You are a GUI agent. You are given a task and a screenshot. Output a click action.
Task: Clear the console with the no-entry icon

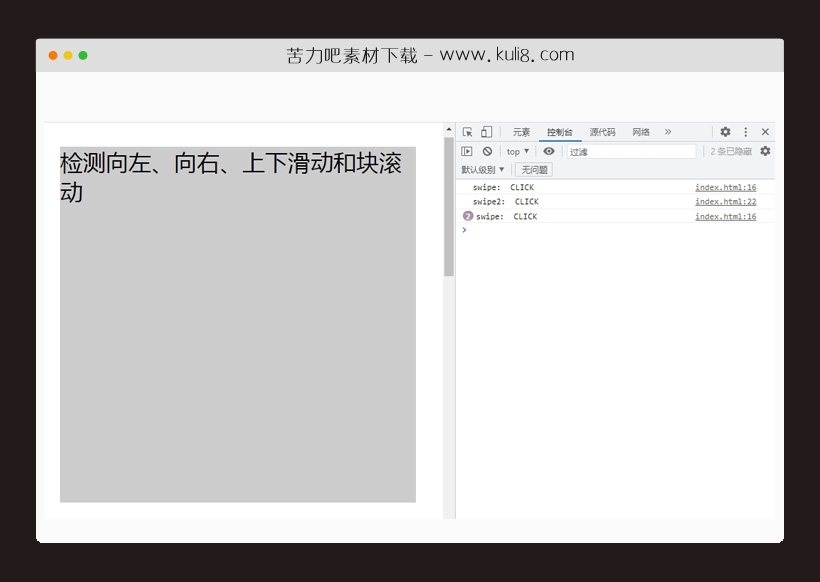(485, 149)
